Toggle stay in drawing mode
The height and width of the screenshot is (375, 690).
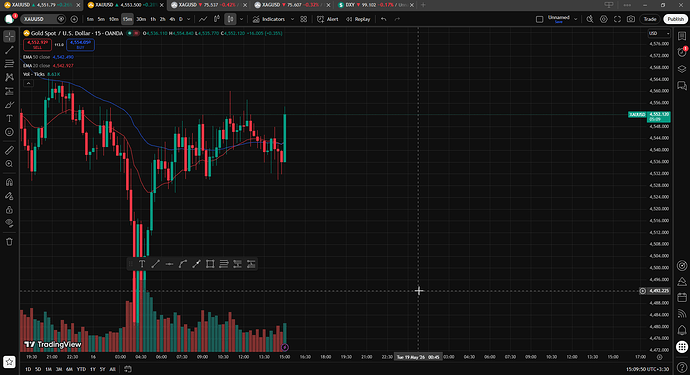click(9, 196)
